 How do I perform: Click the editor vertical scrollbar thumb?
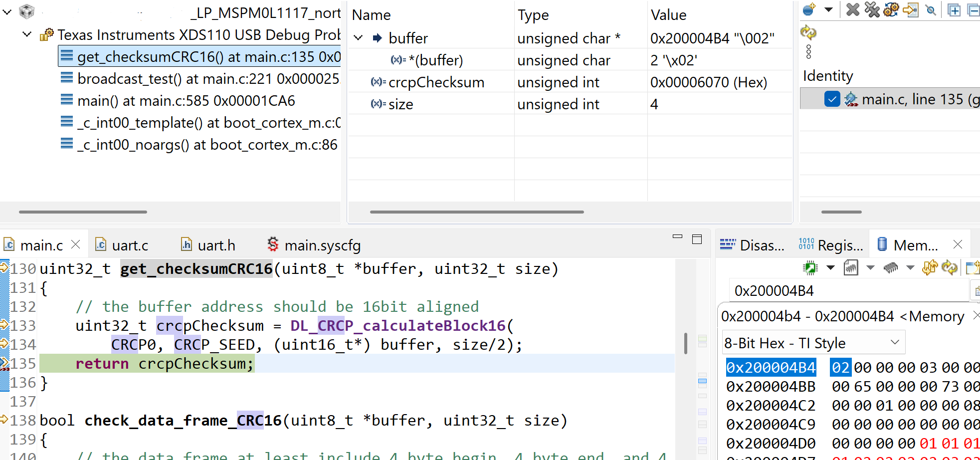click(686, 343)
